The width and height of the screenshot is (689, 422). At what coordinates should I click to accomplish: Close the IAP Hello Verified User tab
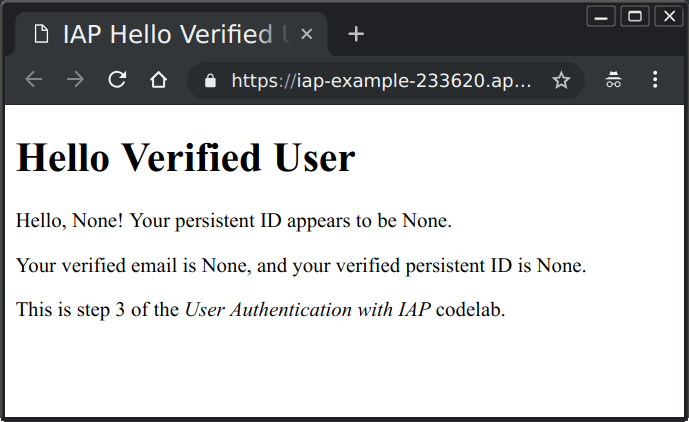point(307,34)
